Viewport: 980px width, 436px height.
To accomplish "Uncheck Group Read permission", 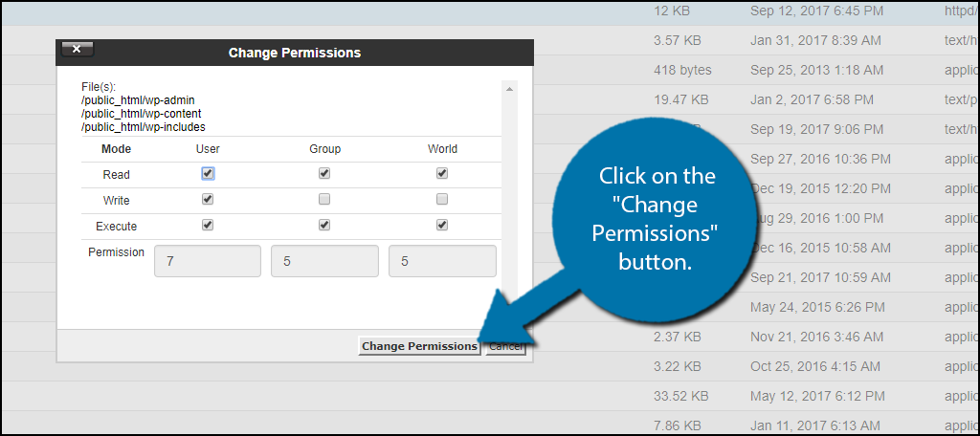I will [x=324, y=174].
